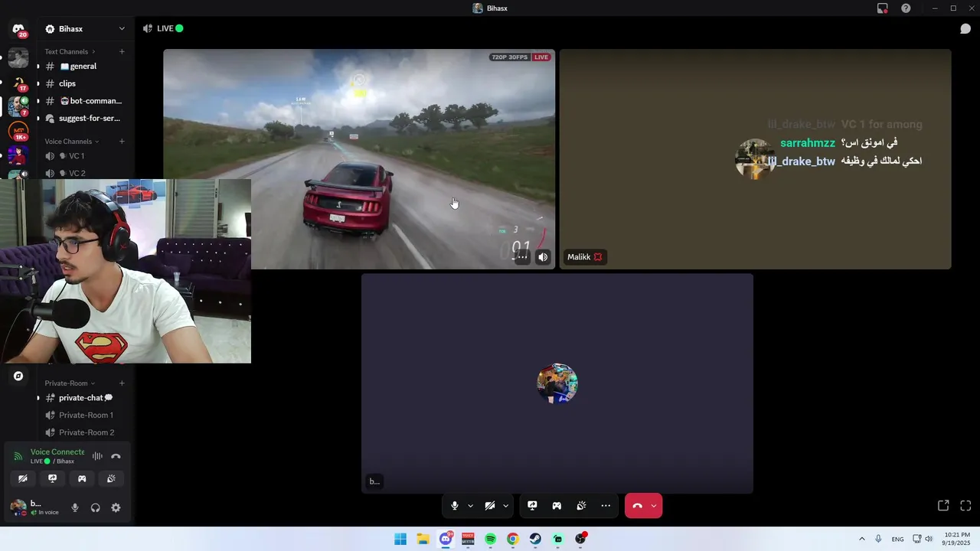The width and height of the screenshot is (980, 551).
Task: Open the bot-commands channel
Action: (x=84, y=101)
